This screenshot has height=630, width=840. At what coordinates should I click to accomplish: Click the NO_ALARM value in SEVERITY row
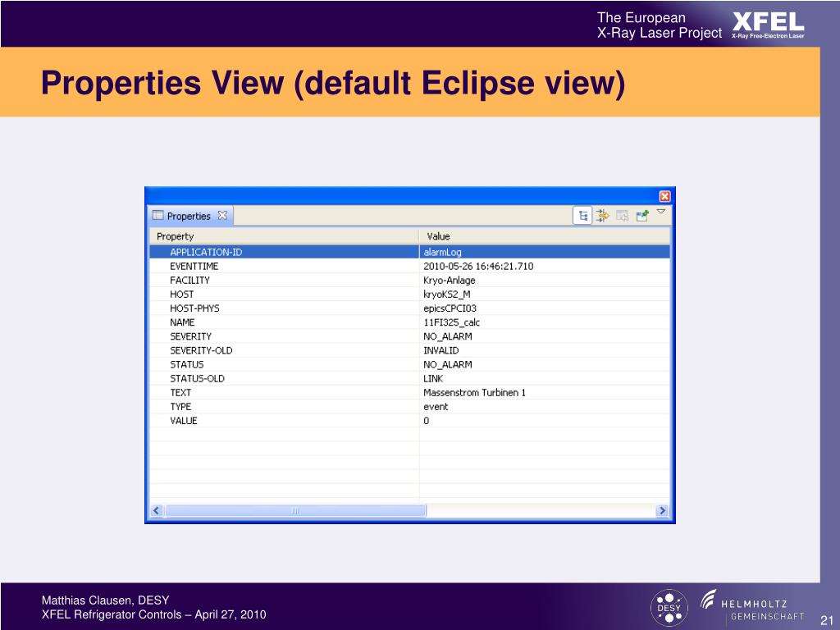tap(447, 336)
